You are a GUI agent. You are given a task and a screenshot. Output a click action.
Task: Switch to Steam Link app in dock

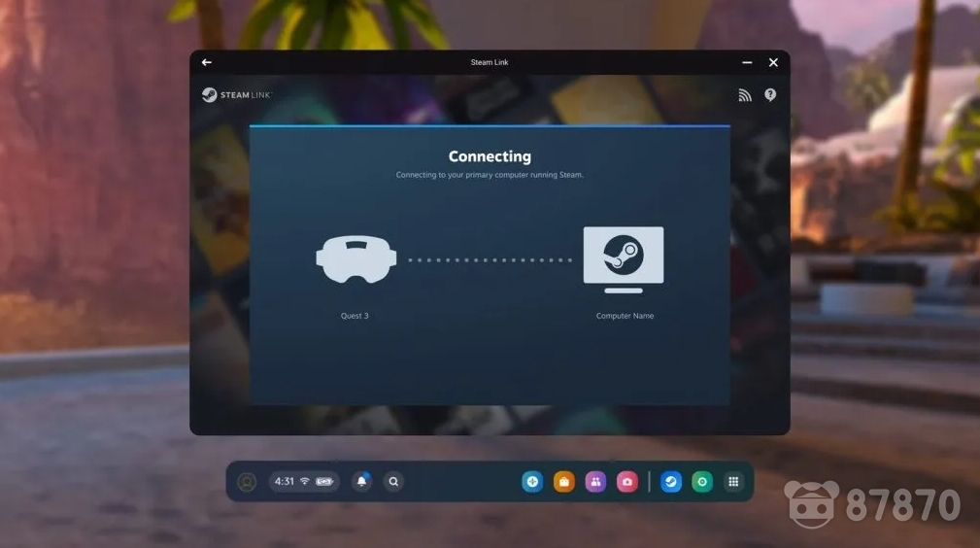pyautogui.click(x=670, y=482)
